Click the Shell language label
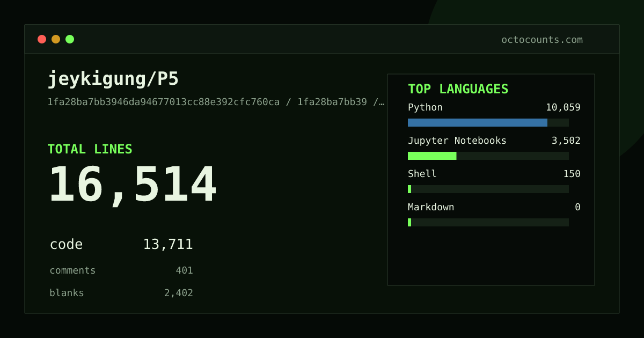Screen dimensions: 644x338 (x=422, y=174)
